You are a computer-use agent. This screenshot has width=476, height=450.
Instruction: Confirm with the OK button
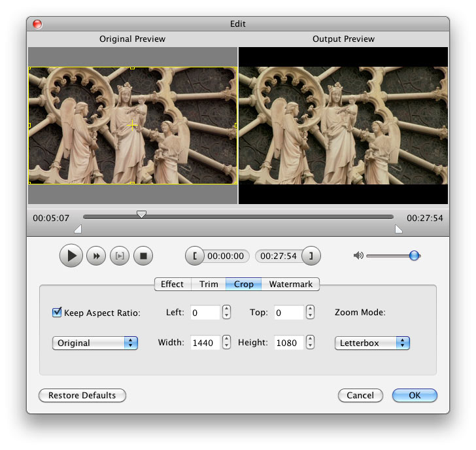coord(415,395)
